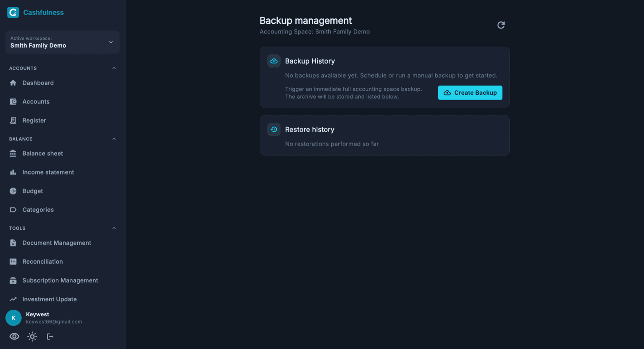Viewport: 644px width, 349px height.
Task: Open Income statement menu label
Action: pyautogui.click(x=48, y=172)
